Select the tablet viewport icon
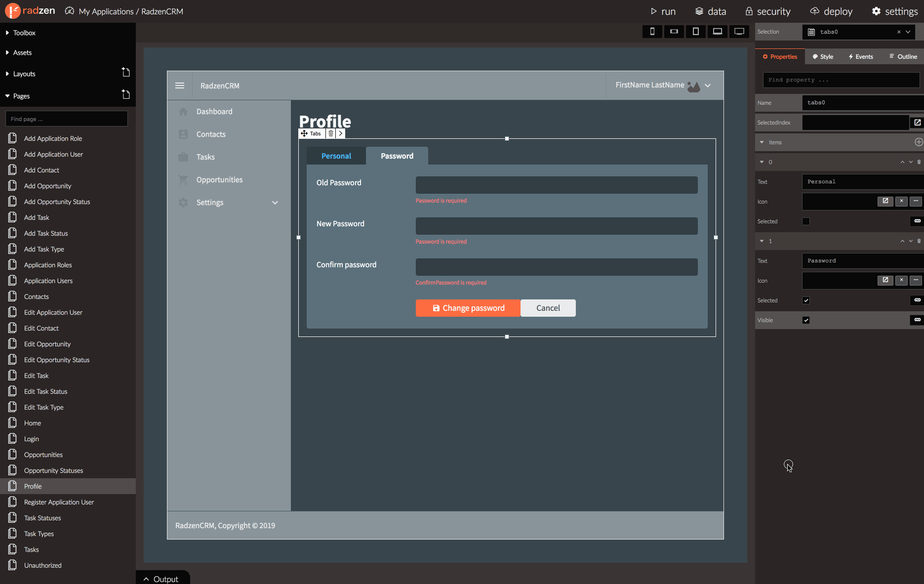 click(696, 32)
